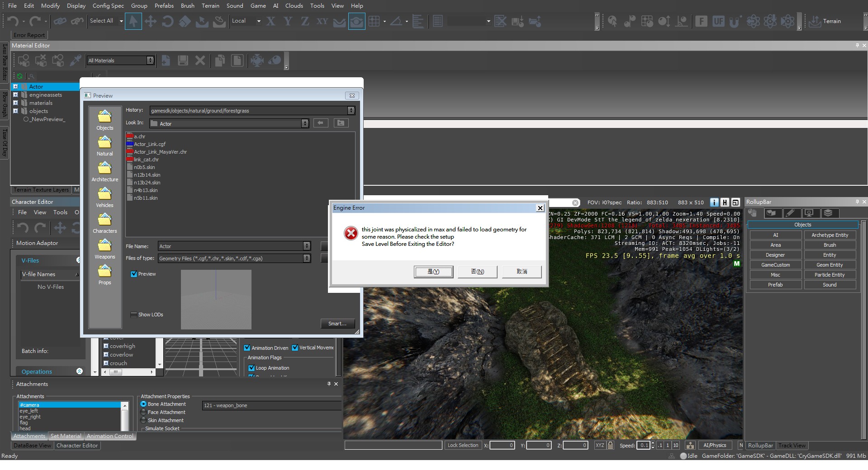868x470 pixels.
Task: Open the Objects shortcut folder in Preview
Action: (105, 120)
